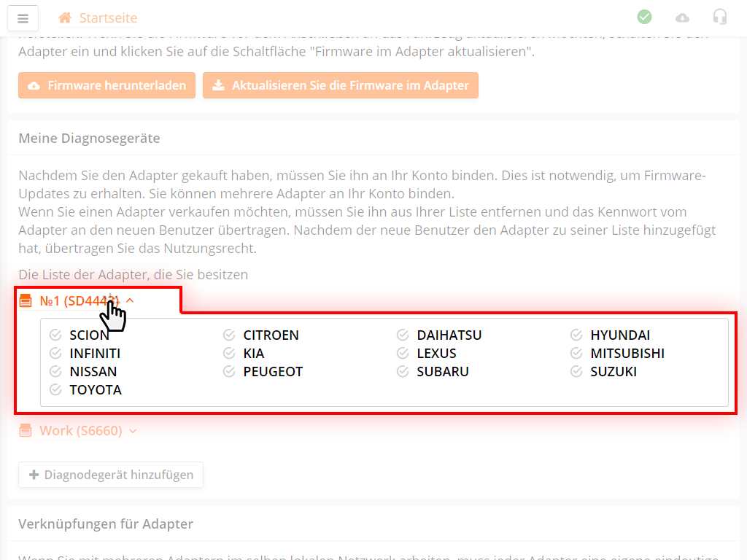The height and width of the screenshot is (560, 747).
Task: Click the plus icon on Diagnodegerät hinzufügen
Action: coord(34,475)
